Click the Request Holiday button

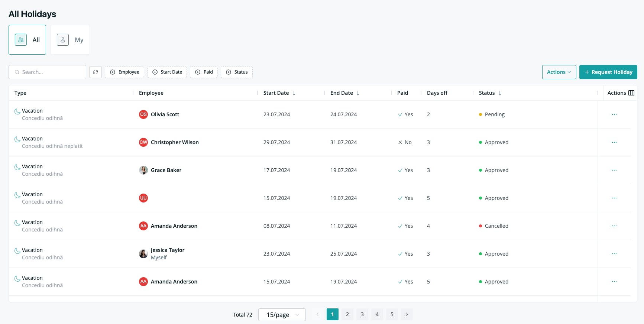click(608, 72)
